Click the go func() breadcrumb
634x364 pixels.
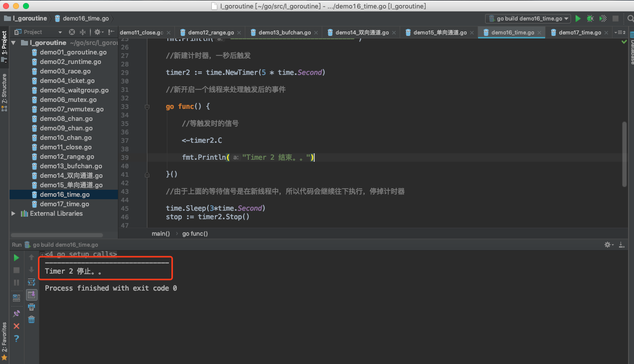point(195,234)
